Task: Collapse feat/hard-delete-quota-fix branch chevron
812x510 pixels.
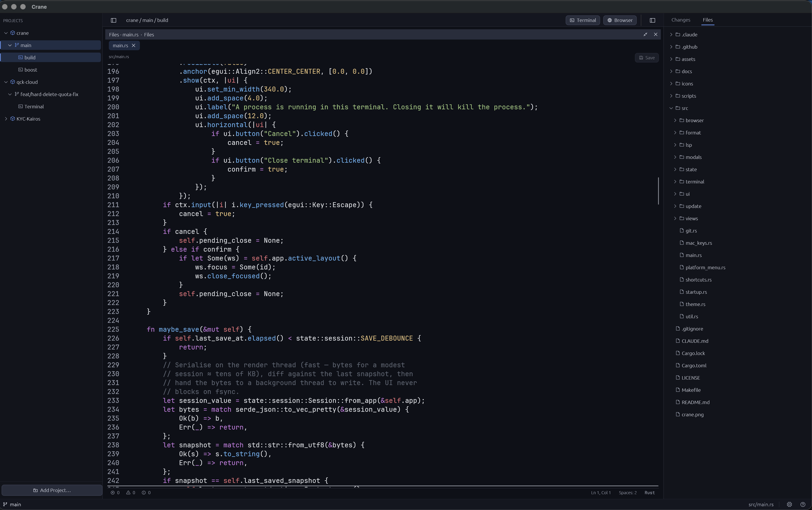Action: tap(10, 94)
